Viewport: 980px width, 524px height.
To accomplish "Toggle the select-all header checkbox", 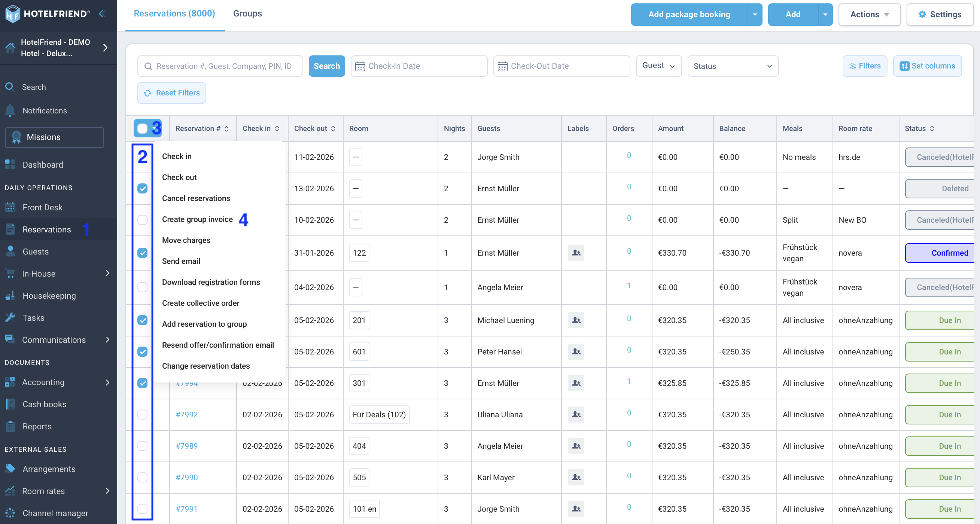I will [x=142, y=128].
